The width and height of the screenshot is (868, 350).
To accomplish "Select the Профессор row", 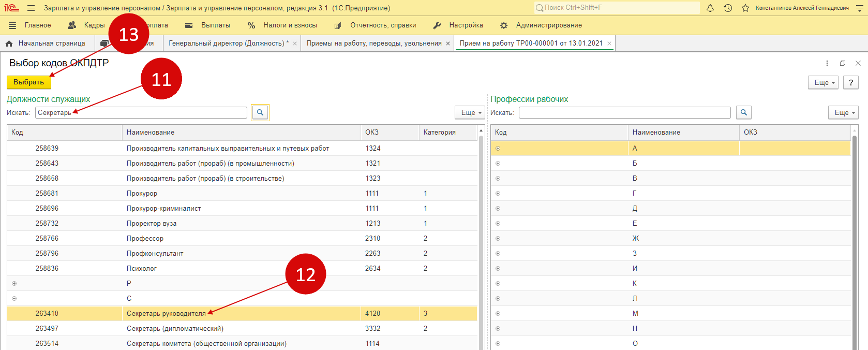I will pos(242,238).
